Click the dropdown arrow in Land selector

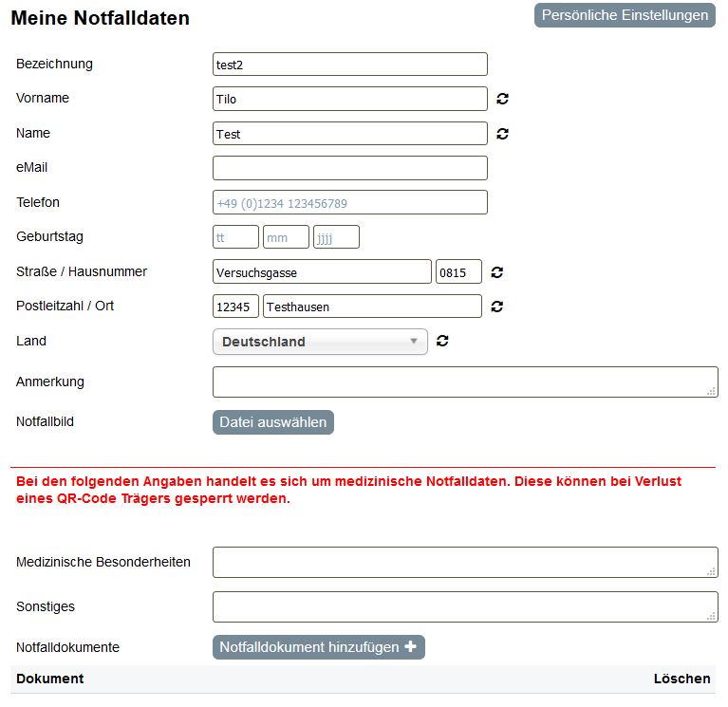[413, 342]
